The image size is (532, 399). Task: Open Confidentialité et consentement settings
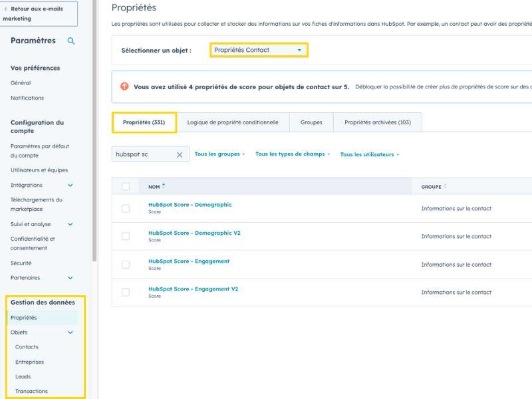coord(33,243)
